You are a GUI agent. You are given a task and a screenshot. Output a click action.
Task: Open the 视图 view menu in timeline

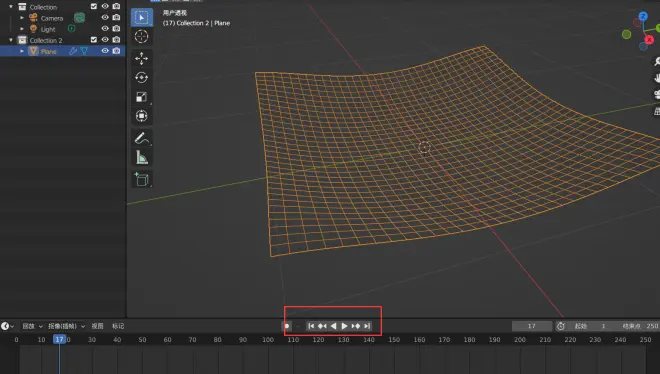tap(97, 326)
